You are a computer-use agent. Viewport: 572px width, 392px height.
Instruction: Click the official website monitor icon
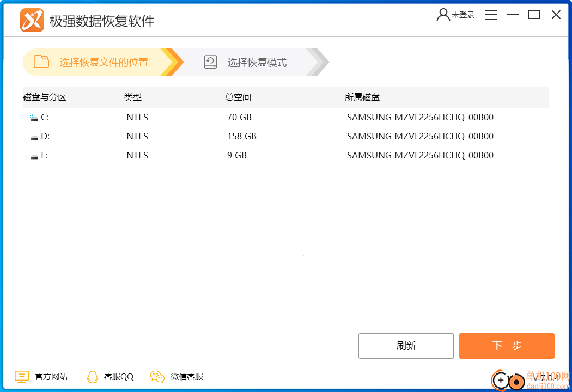(x=22, y=377)
